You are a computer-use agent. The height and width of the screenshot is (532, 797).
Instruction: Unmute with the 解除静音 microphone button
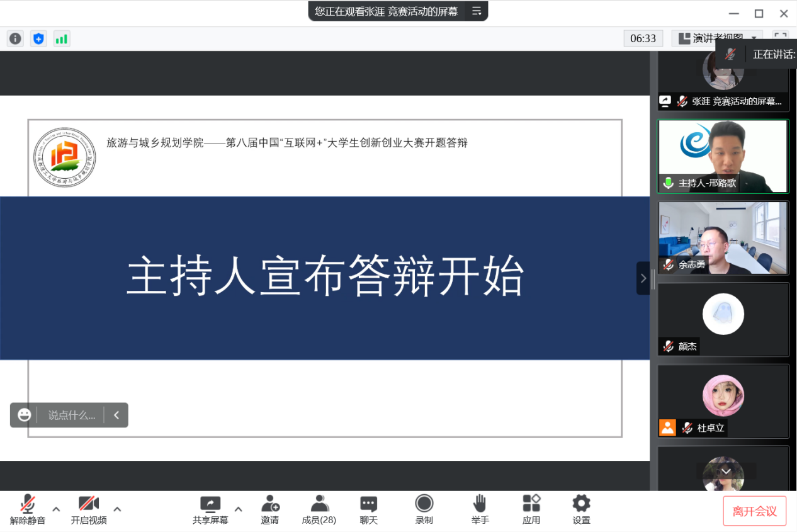[28, 510]
